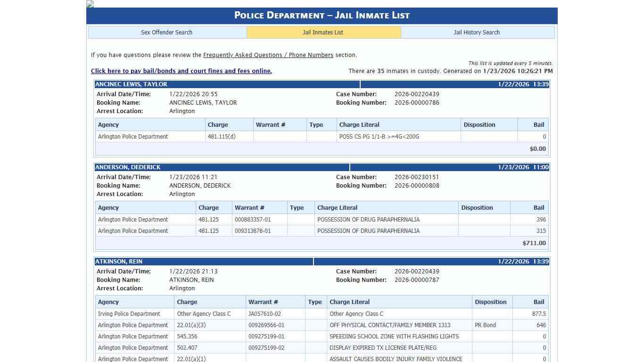The width and height of the screenshot is (644, 362).
Task: Click Disposition header in Ancinec Lewis table
Action: click(x=479, y=125)
